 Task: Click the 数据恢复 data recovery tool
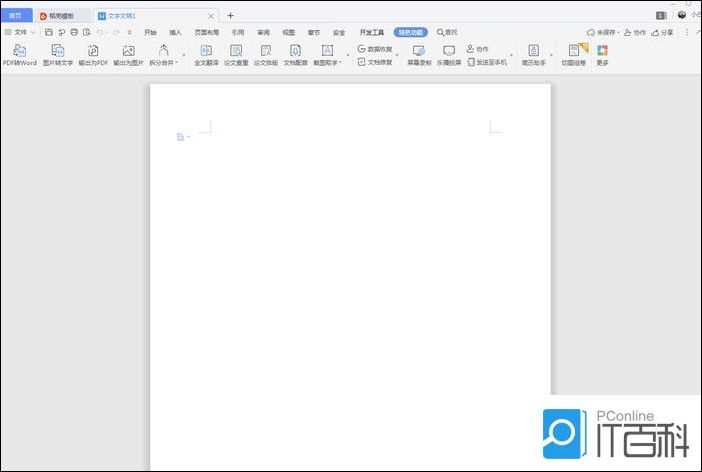375,48
